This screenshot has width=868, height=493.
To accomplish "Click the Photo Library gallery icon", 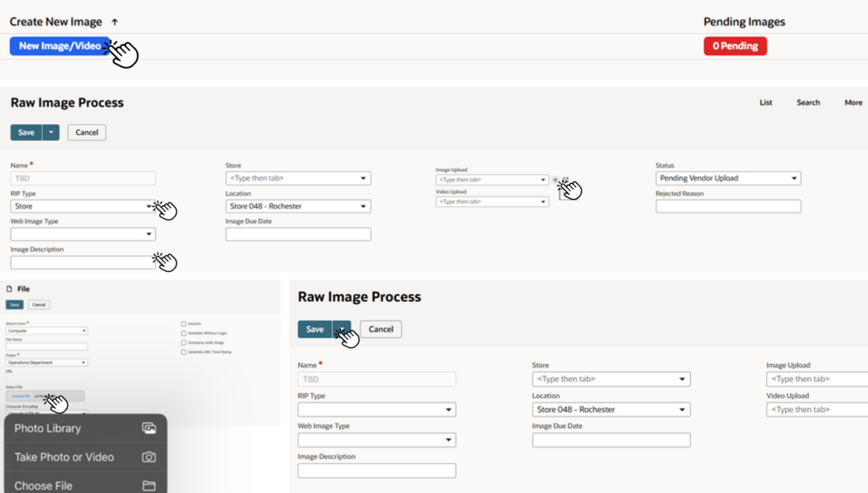I will point(148,429).
